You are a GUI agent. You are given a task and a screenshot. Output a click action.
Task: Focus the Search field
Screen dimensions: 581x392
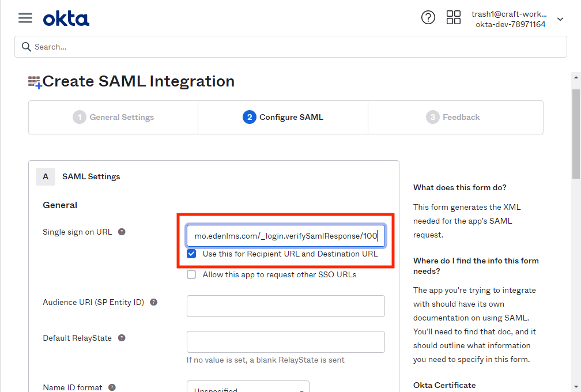pos(291,47)
